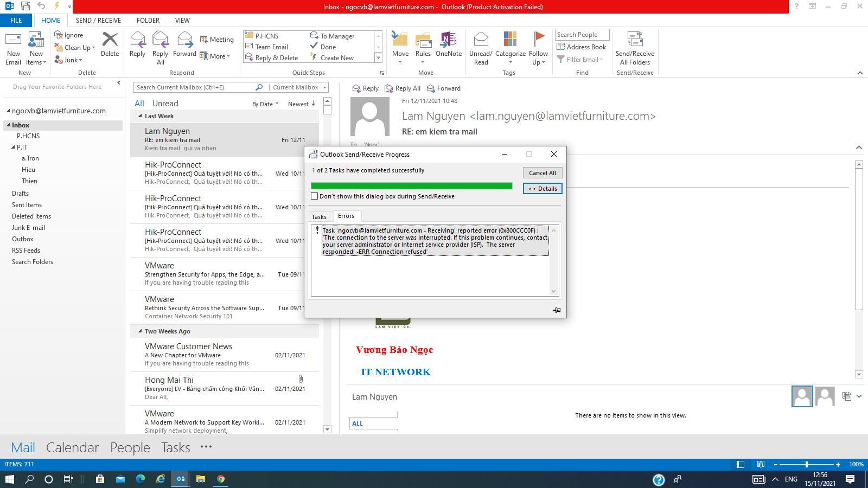This screenshot has width=868, height=488.
Task: Open navigation options ellipsis
Action: point(206,447)
